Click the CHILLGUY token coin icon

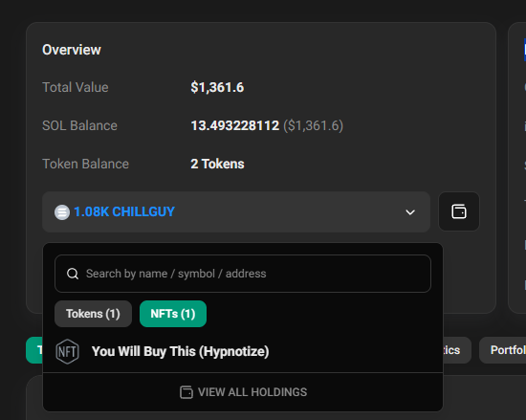pos(62,212)
